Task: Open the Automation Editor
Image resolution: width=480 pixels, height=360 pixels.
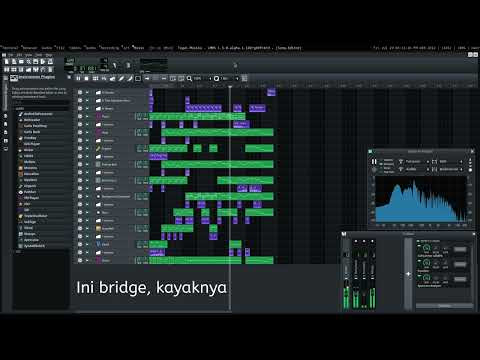Action: tap(29, 70)
